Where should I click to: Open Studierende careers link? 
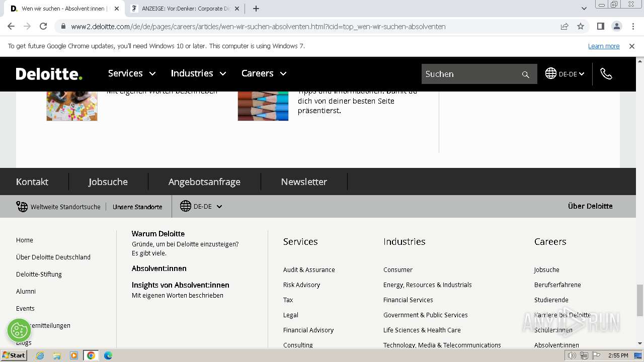coord(551,300)
